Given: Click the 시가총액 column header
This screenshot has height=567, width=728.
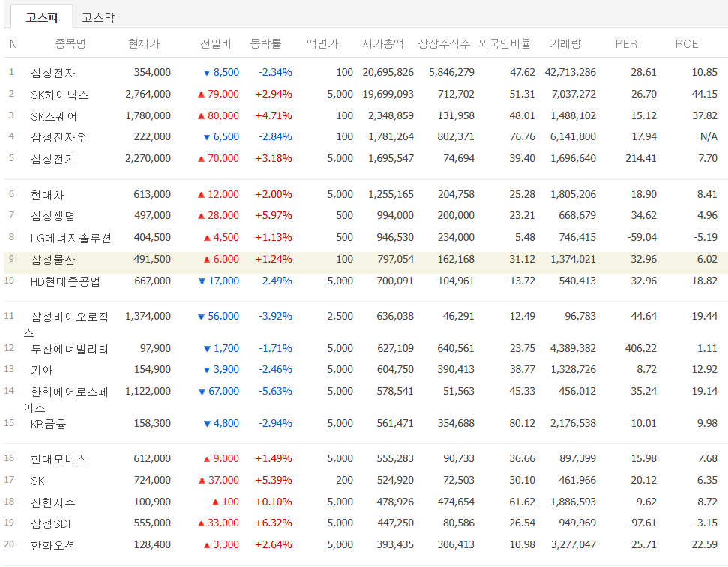Looking at the screenshot, I should point(382,43).
